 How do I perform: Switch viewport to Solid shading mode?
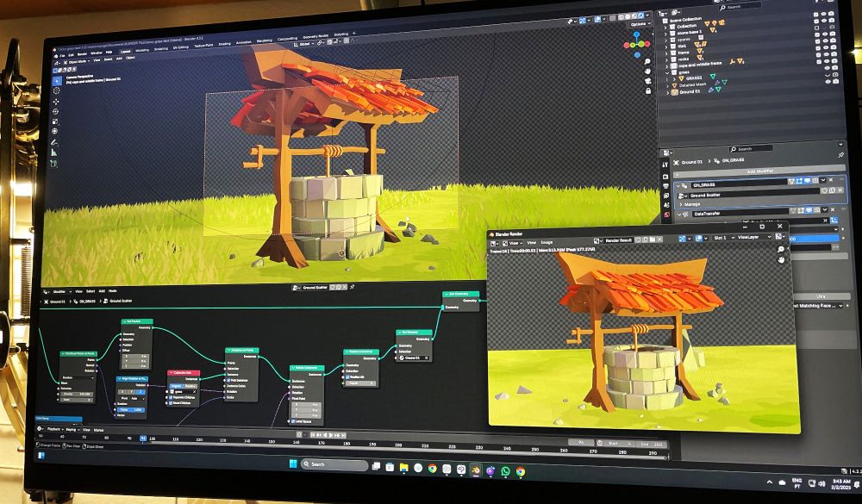coord(628,17)
